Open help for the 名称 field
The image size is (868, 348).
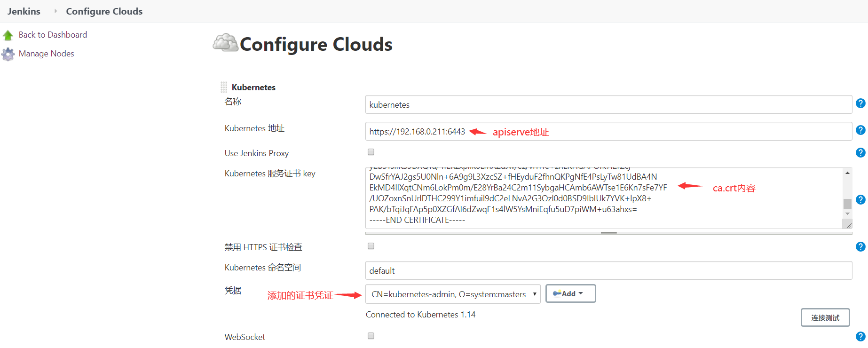pos(860,103)
